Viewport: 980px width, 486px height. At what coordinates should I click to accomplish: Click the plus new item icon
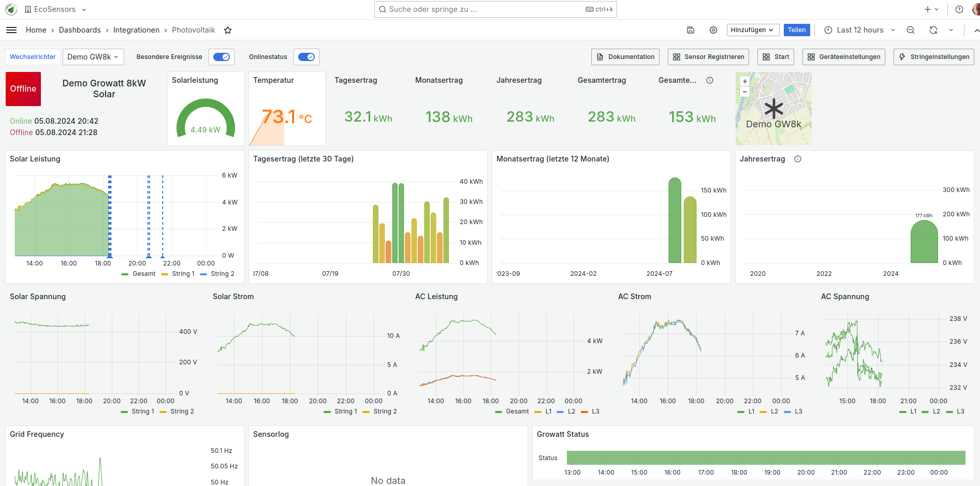coord(928,9)
